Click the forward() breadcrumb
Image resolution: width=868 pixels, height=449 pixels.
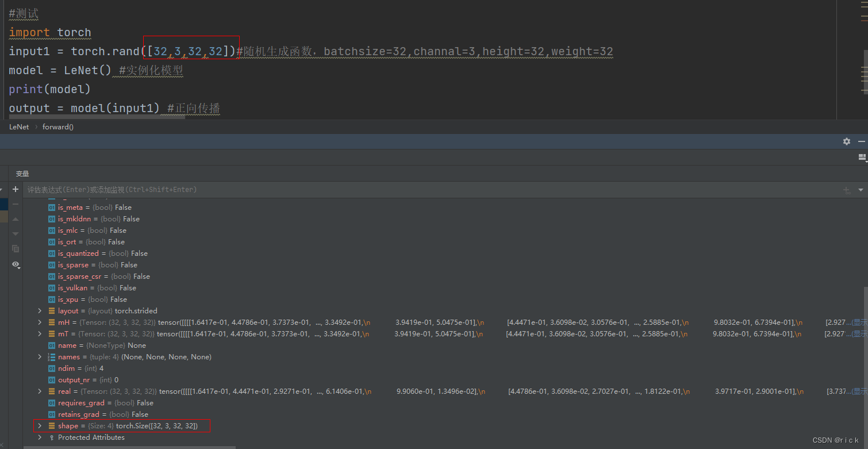pyautogui.click(x=58, y=126)
